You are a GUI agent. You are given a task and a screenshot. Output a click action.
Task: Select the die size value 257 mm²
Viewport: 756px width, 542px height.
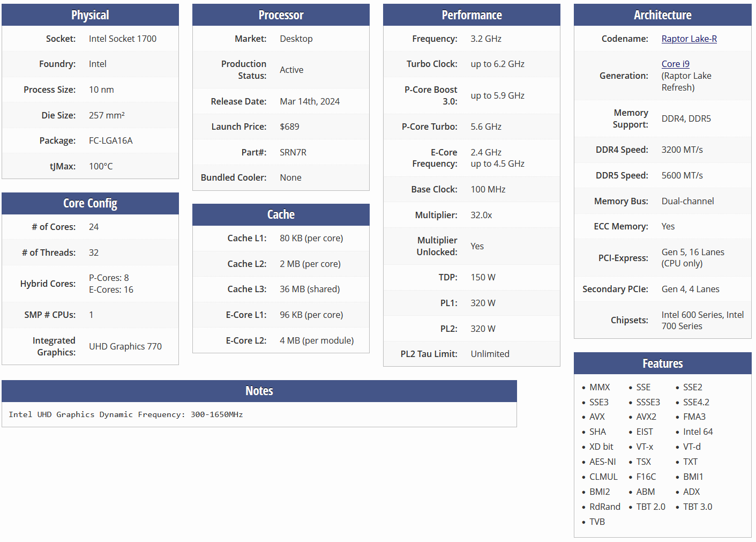107,115
